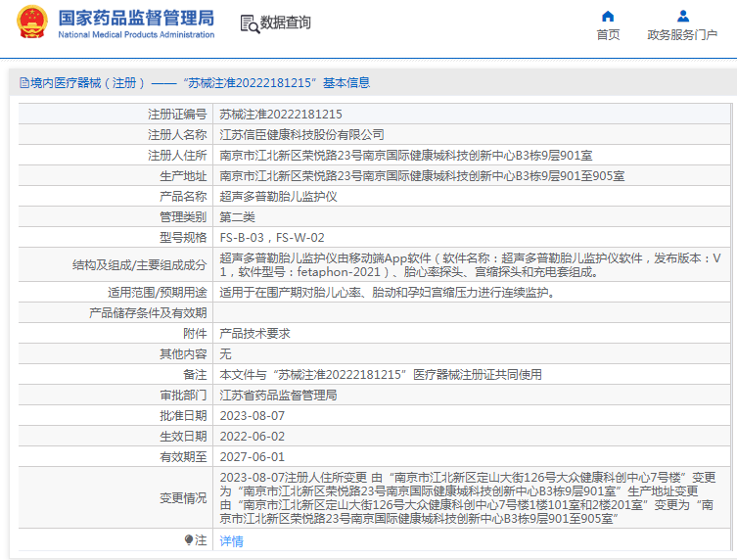
Task: Select the value 苏械注准20222181215 in 注册证编号 row
Action: click(x=281, y=115)
